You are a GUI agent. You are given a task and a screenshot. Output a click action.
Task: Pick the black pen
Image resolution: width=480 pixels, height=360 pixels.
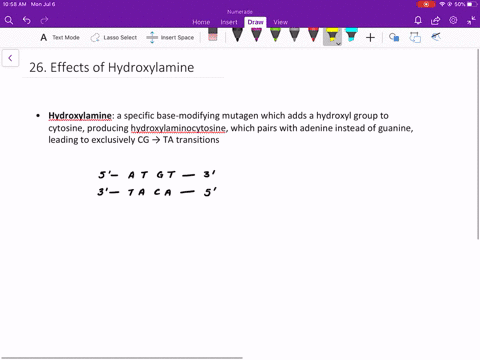pyautogui.click(x=237, y=35)
